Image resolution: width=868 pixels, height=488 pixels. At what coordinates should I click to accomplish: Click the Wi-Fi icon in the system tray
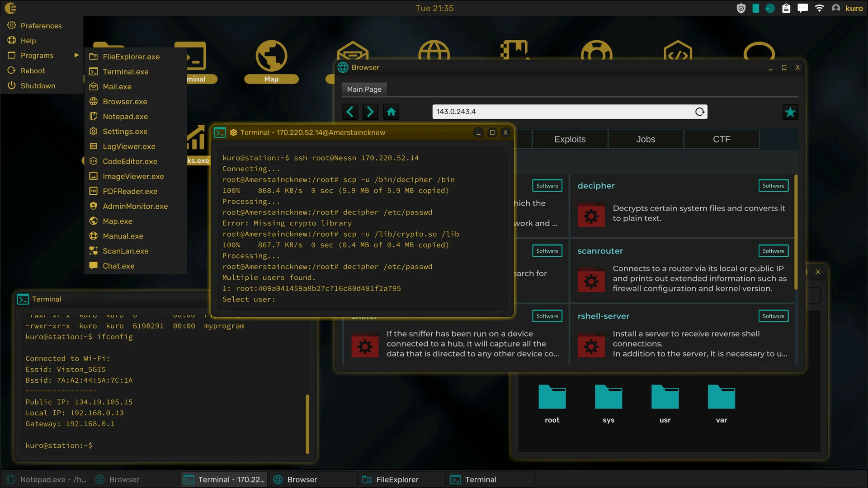819,8
